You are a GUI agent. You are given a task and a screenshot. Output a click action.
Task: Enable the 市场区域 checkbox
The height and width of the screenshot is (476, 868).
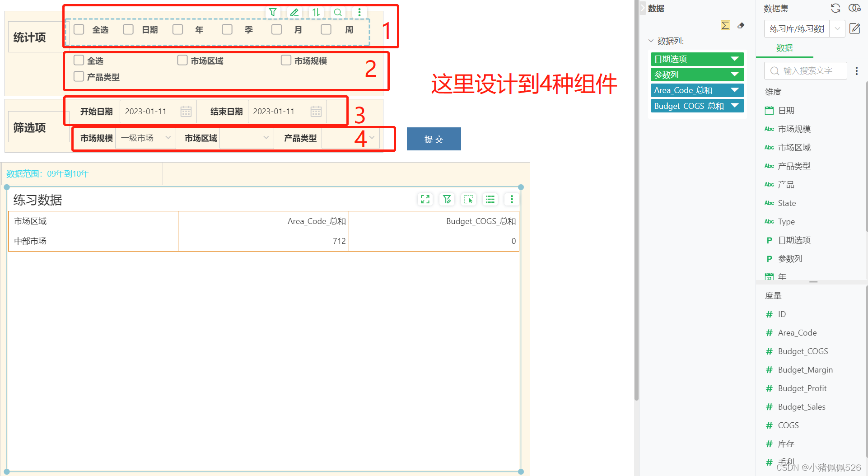(x=182, y=60)
